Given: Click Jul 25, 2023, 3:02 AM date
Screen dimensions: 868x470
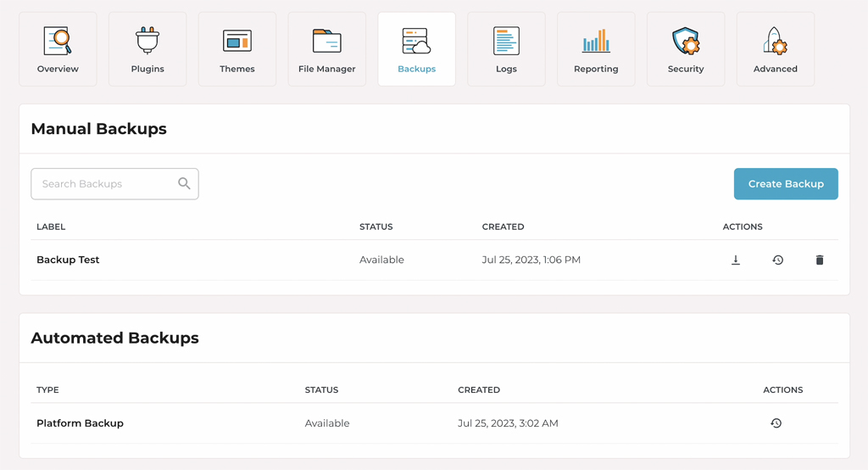Looking at the screenshot, I should pos(508,422).
